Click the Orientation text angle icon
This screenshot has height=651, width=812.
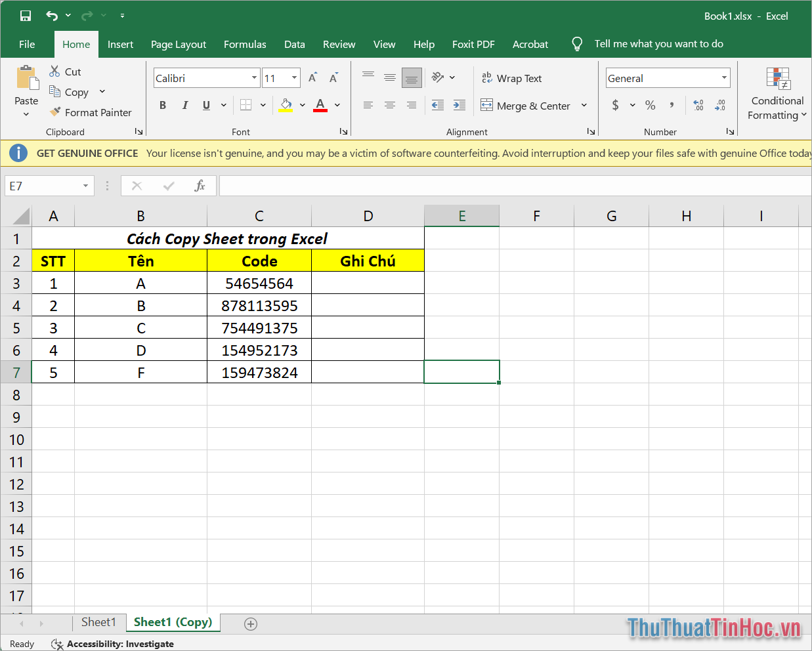[x=438, y=77]
